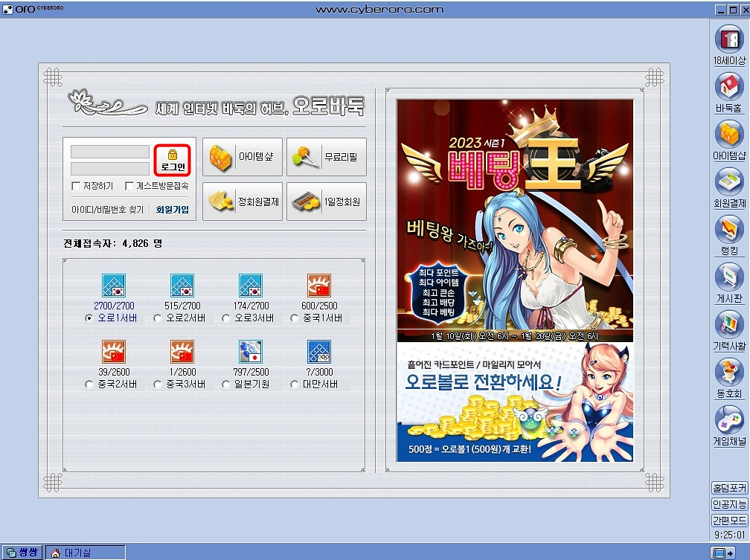The image size is (750, 560).
Task: Open the 18세이상 adult section icon
Action: tap(729, 39)
